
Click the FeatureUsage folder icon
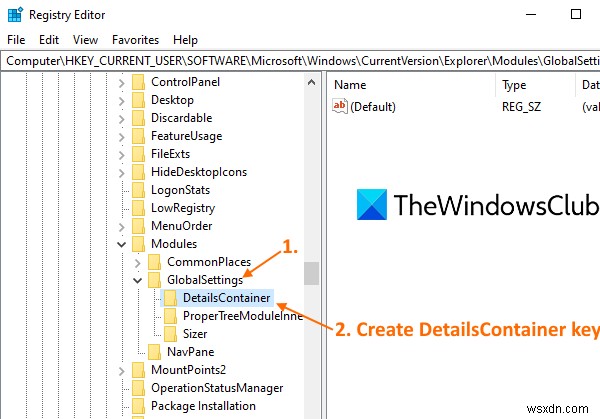point(139,136)
